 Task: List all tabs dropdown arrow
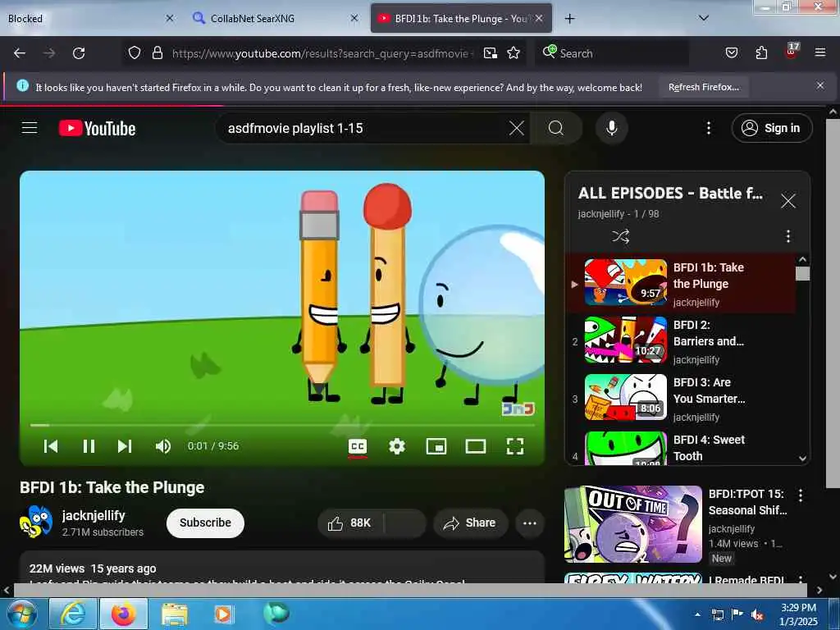pyautogui.click(x=703, y=18)
